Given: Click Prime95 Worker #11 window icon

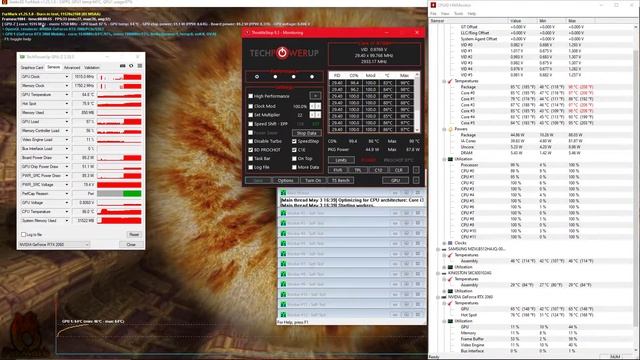Looking at the screenshot, I should click(283, 315).
